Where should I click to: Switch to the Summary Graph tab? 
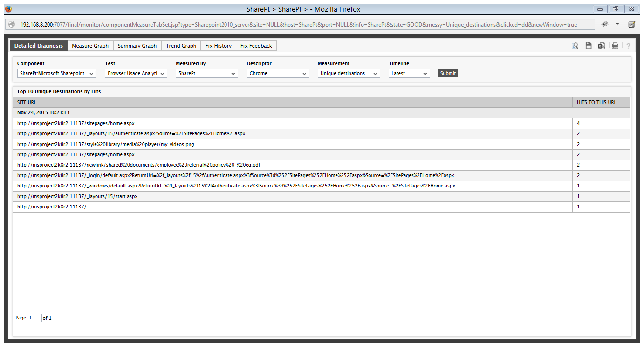coord(137,46)
